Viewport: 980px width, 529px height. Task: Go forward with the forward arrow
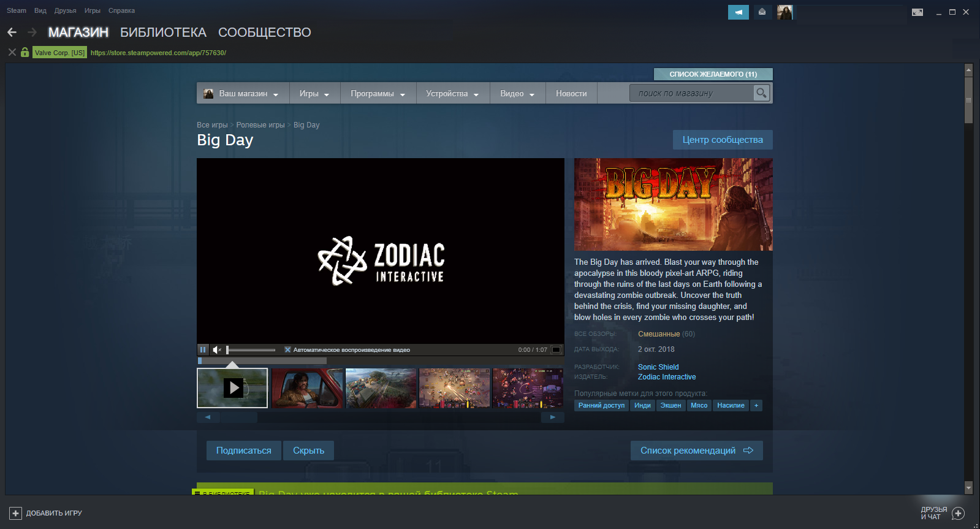(32, 32)
